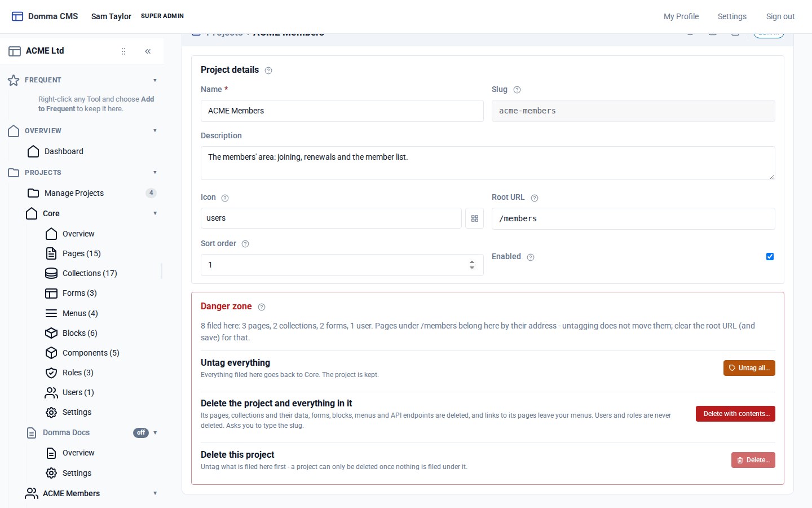Toggle the Domma Docs off badge
Screen dimensions: 812x508
[141, 433]
